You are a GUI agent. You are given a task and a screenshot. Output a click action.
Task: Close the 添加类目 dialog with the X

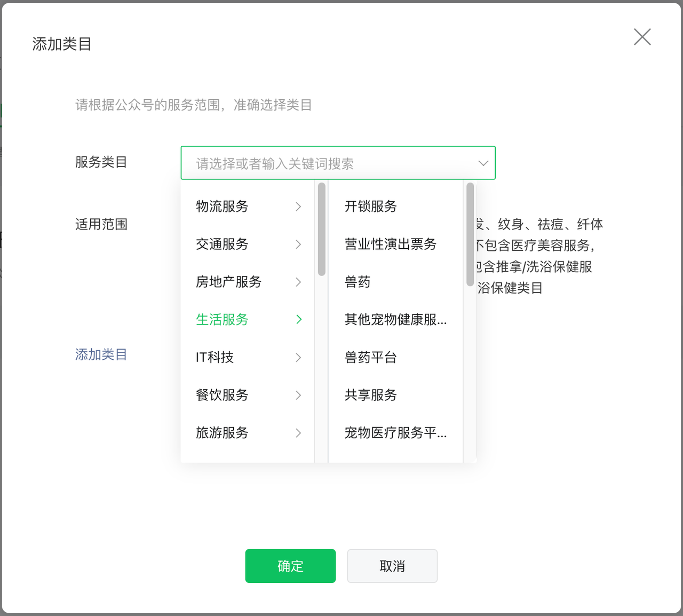click(642, 37)
